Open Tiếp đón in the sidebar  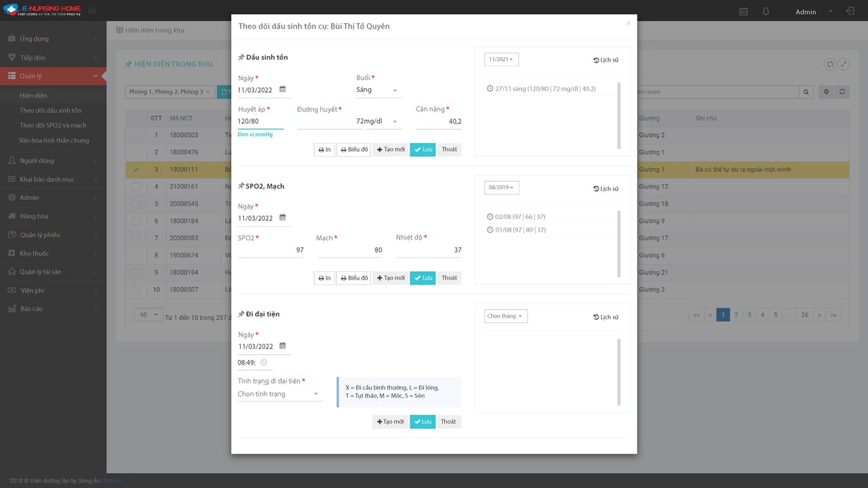53,58
